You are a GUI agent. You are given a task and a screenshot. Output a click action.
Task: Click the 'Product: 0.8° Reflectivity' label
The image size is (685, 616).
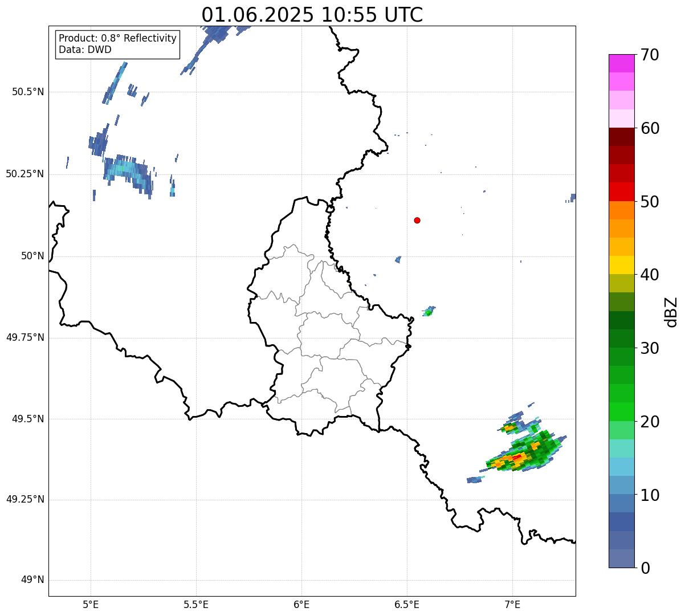pos(118,38)
